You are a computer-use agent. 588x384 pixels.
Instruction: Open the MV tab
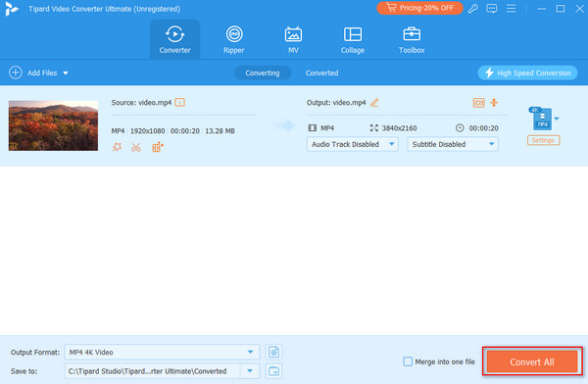(293, 39)
